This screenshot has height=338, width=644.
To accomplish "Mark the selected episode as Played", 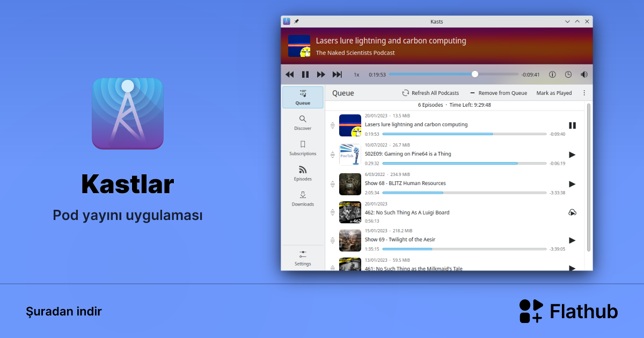I will (x=554, y=93).
